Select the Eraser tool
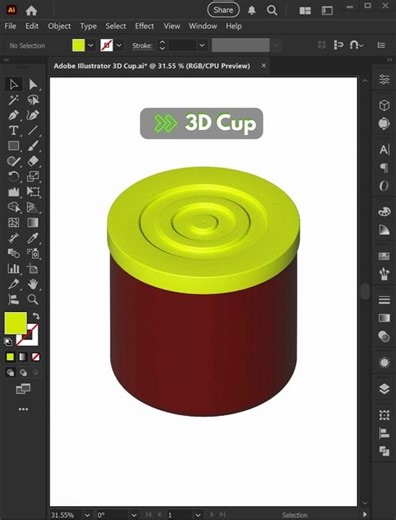This screenshot has width=396, height=520. pos(33,161)
